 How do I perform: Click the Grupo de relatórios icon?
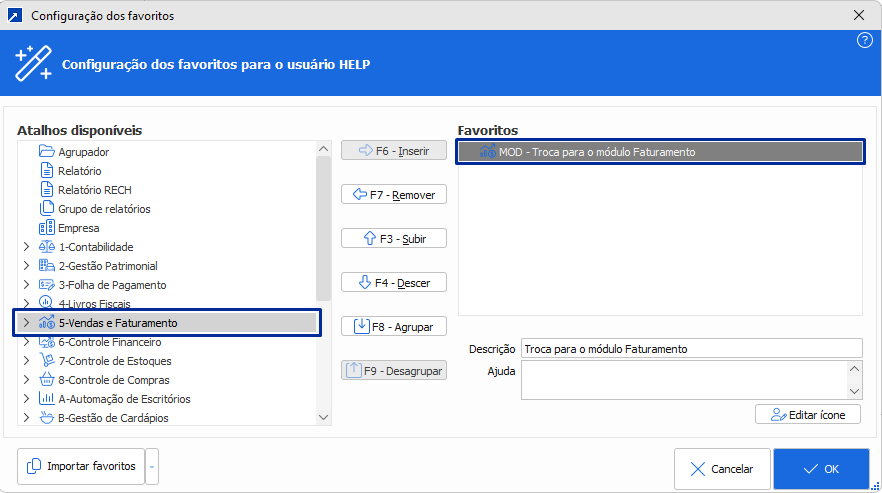pyautogui.click(x=46, y=209)
